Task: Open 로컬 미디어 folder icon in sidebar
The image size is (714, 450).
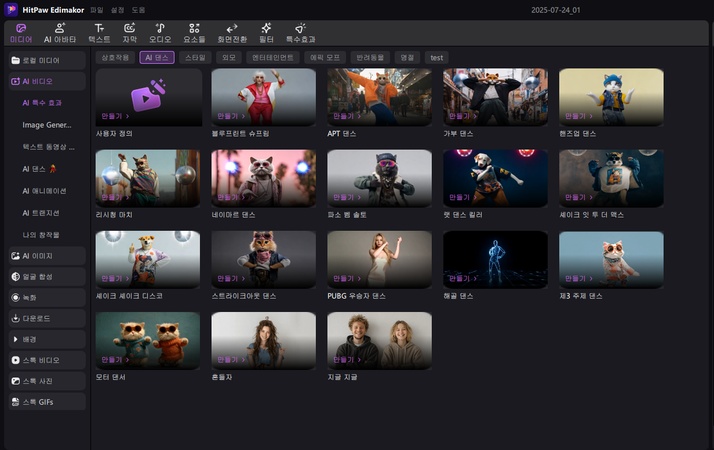Action: coord(15,60)
